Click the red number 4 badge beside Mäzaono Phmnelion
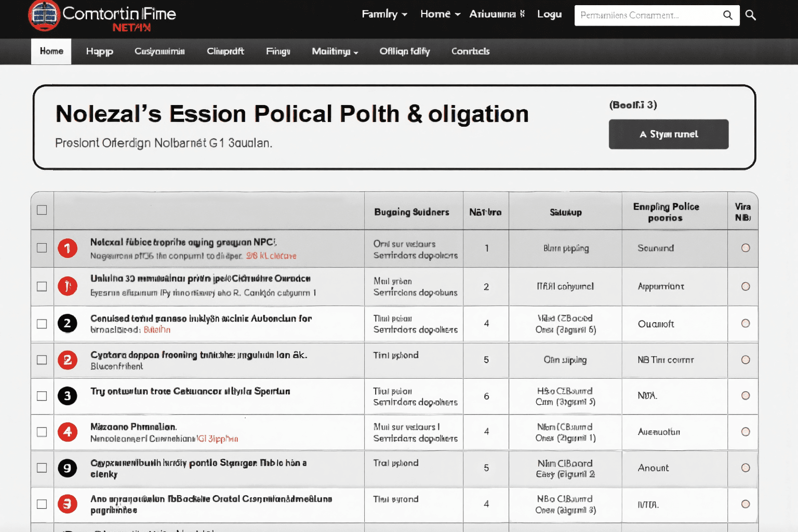This screenshot has width=798, height=532. 68,432
